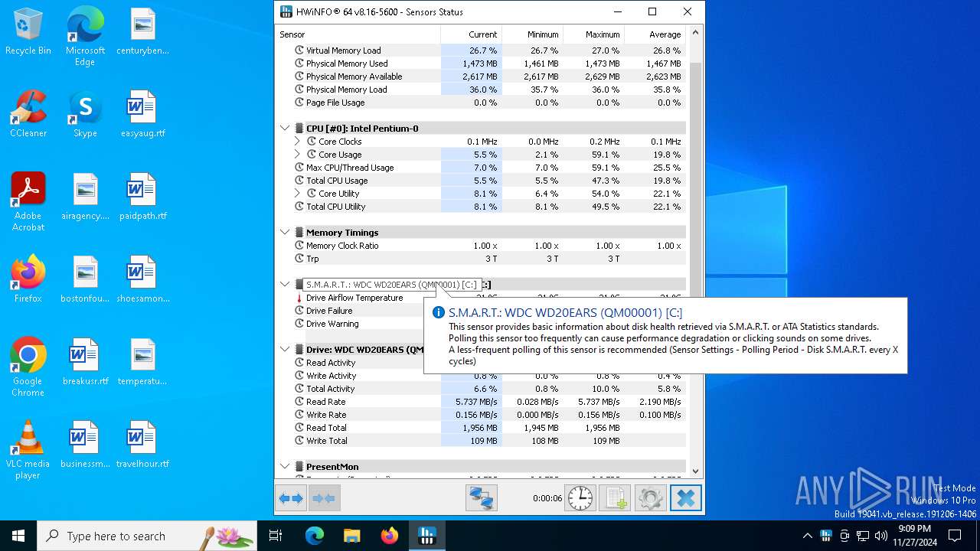This screenshot has width=980, height=551.
Task: Open Adobe Acrobat desktop shortcut
Action: click(28, 202)
